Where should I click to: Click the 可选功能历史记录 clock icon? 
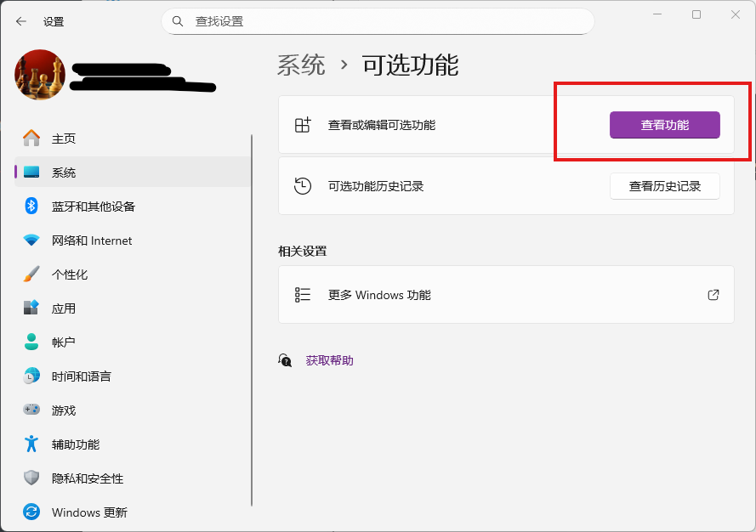point(303,186)
